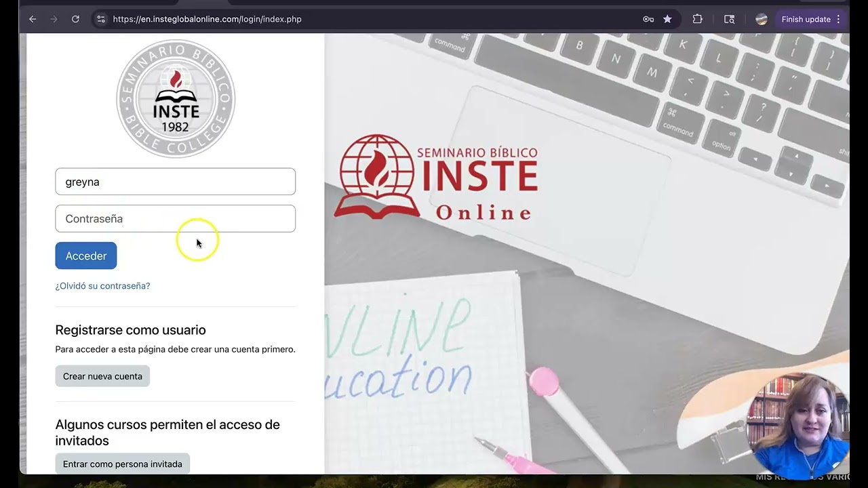Viewport: 868px width, 488px height.
Task: Click the saved password key icon
Action: point(648,19)
